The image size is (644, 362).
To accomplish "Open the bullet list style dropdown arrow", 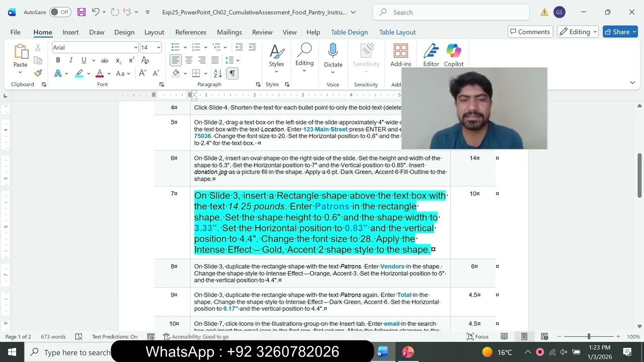I will (x=185, y=47).
